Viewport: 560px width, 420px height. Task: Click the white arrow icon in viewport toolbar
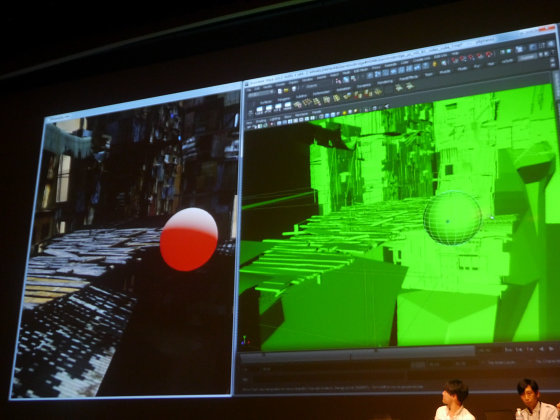click(x=387, y=106)
